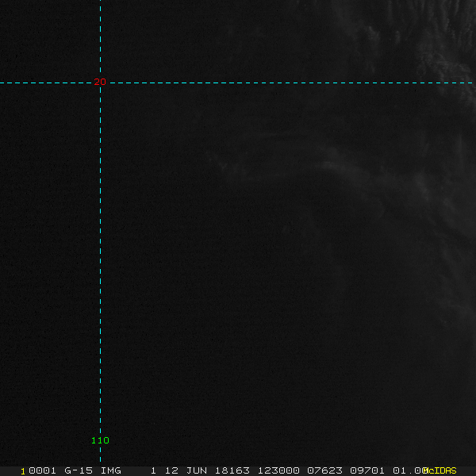The height and width of the screenshot is (476, 476).
Task: Click the resolution value "01.00"
Action: point(409,470)
